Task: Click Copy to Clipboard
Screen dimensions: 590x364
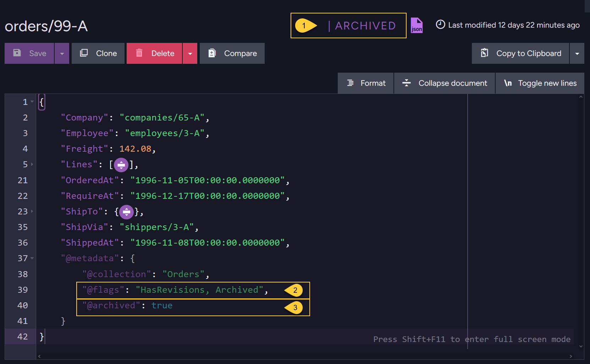Action: point(520,54)
